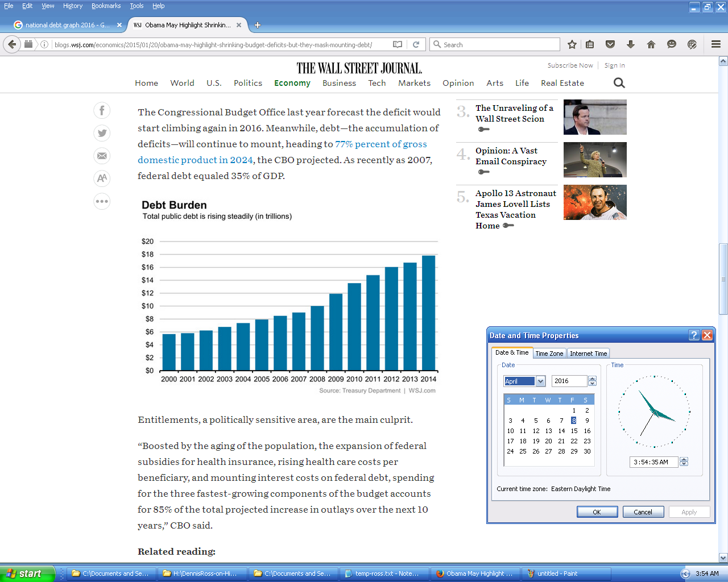
Task: Open the Tools menu
Action: (x=136, y=6)
